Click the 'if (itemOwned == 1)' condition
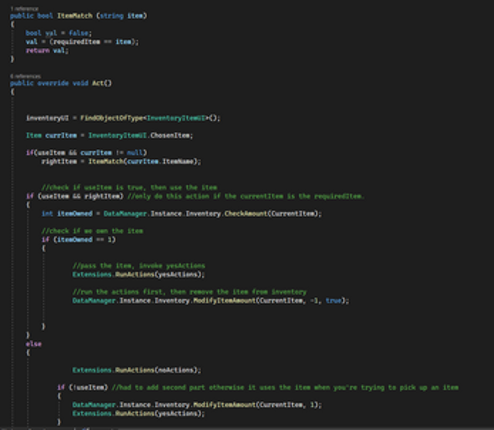 pos(79,239)
